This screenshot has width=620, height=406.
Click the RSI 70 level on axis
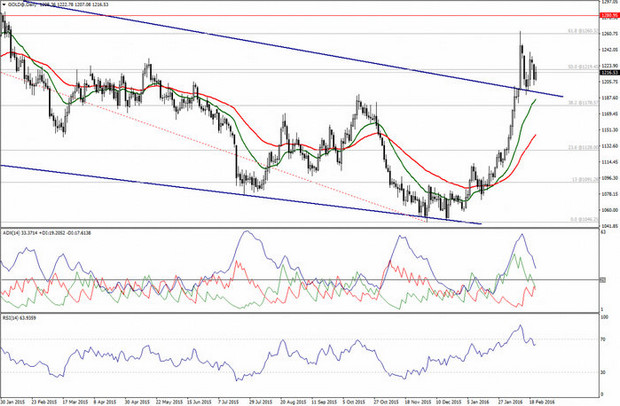(603, 341)
